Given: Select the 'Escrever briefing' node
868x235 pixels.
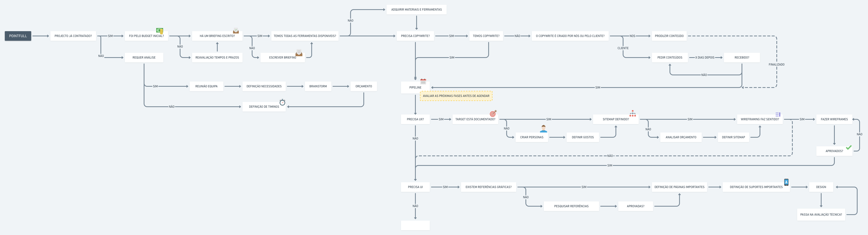Looking at the screenshot, I should click(283, 58).
